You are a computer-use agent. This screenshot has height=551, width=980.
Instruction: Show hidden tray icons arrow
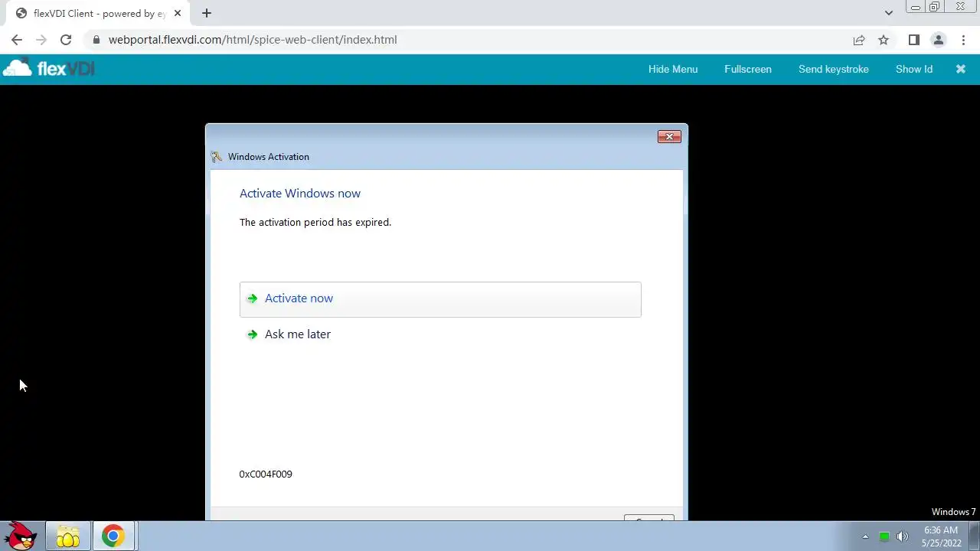pos(865,536)
